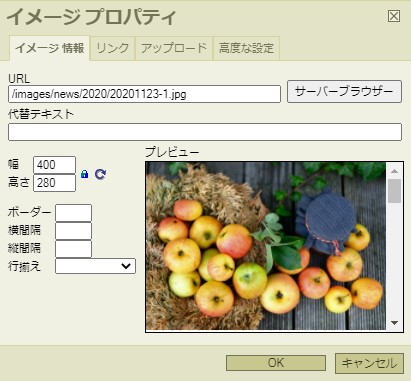The height and width of the screenshot is (381, 411).
Task: Click the プレビュー label
Action: point(172,152)
